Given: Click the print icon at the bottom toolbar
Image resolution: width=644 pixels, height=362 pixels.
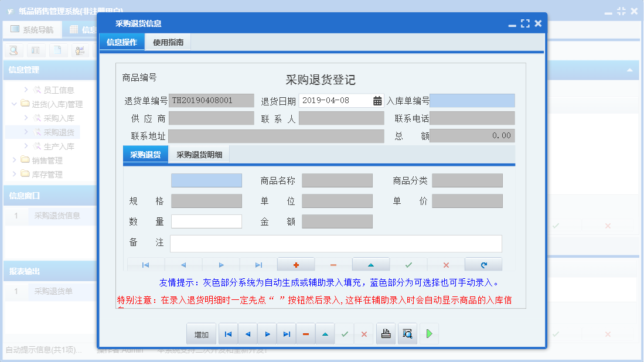Looking at the screenshot, I should click(x=386, y=333).
